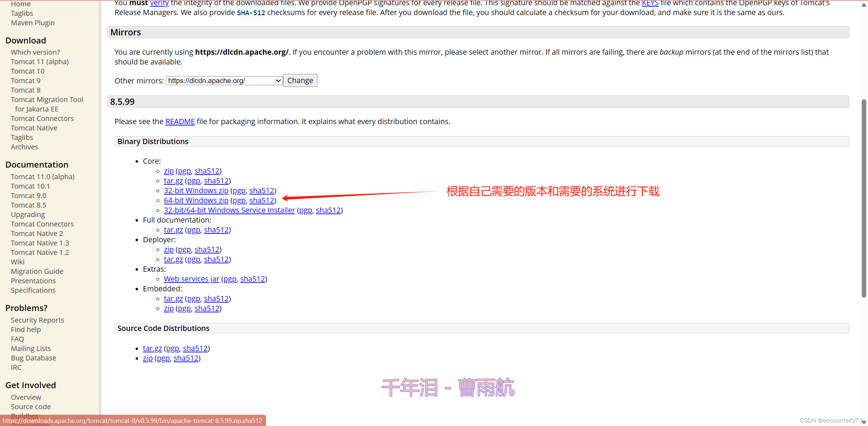Open the IRC link
The width and height of the screenshot is (868, 426).
(x=16, y=367)
